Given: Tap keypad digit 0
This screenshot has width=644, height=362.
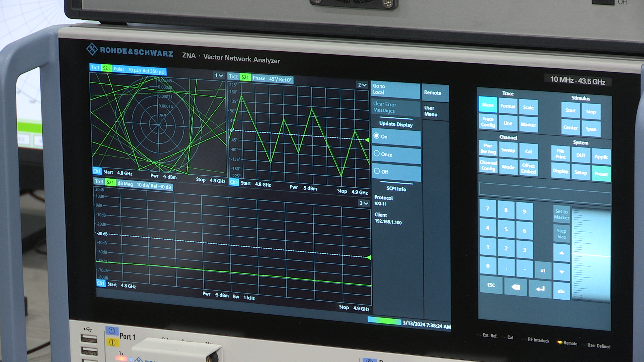Looking at the screenshot, I should coord(488,266).
